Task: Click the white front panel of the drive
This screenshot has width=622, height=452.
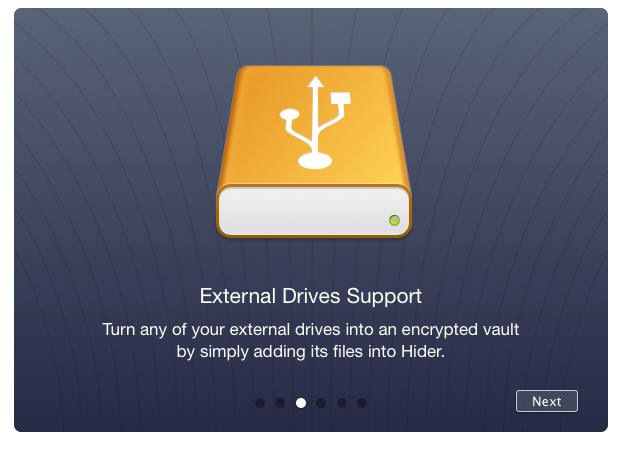Action: pos(313,211)
